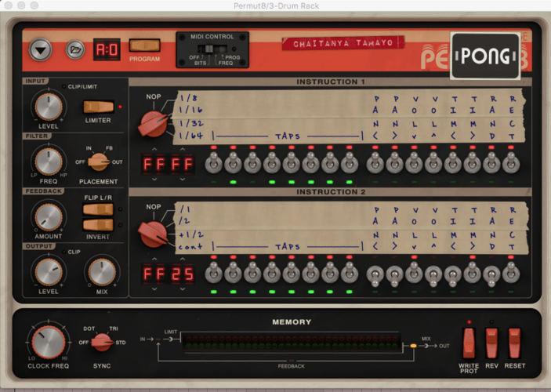Flip the TIM < bit switch in Instruction 1

(453, 162)
